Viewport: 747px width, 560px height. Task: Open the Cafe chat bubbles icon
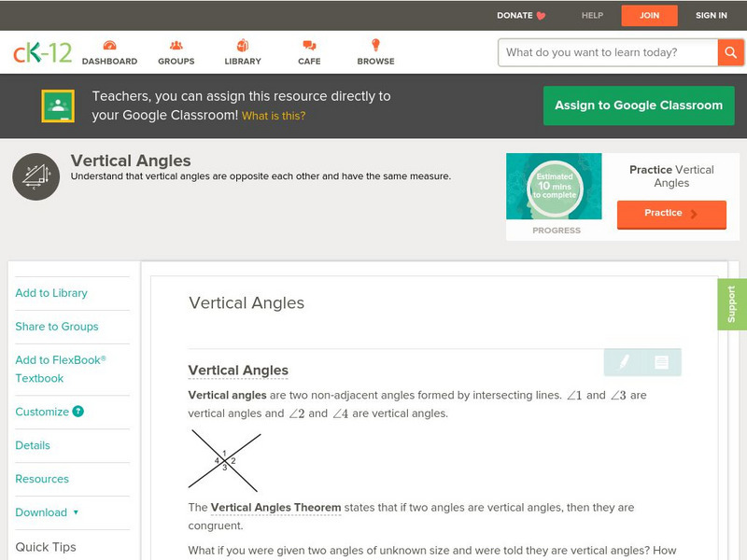click(x=309, y=45)
